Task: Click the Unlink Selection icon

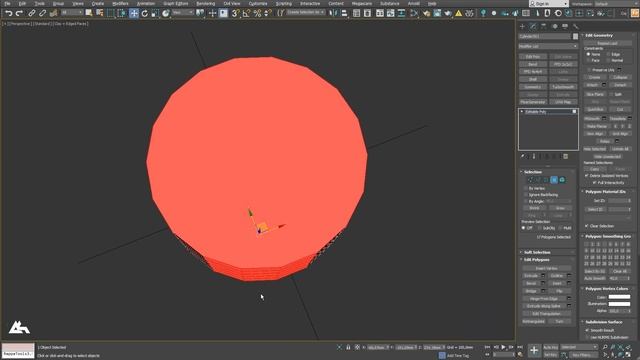Action: (42, 13)
